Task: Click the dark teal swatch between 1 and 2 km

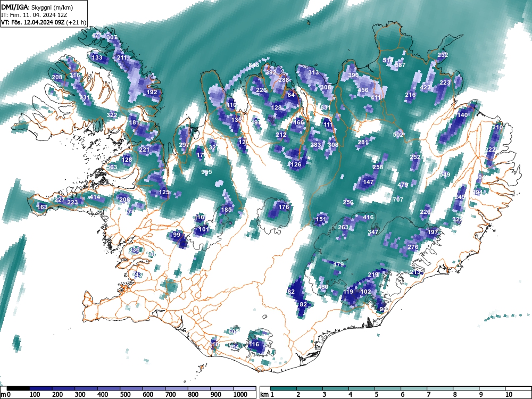Action: point(284,388)
